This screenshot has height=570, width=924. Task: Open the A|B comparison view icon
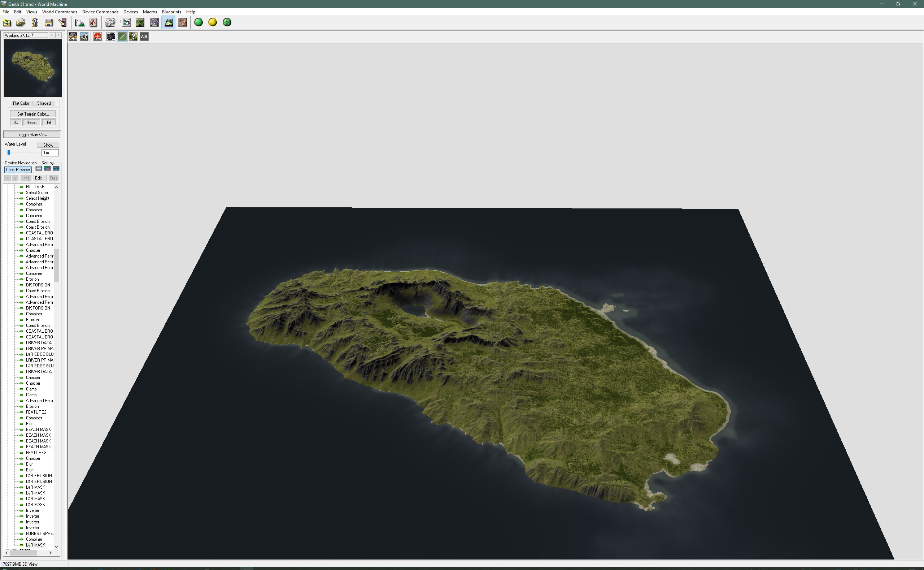[144, 36]
